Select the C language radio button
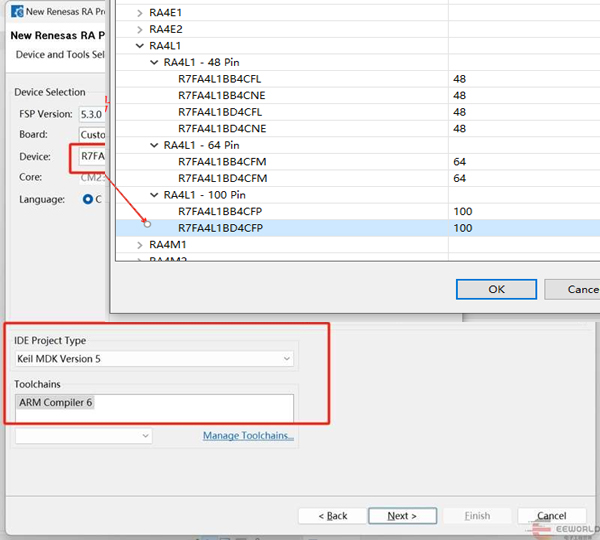Screen dimensions: 600x540 point(88,199)
